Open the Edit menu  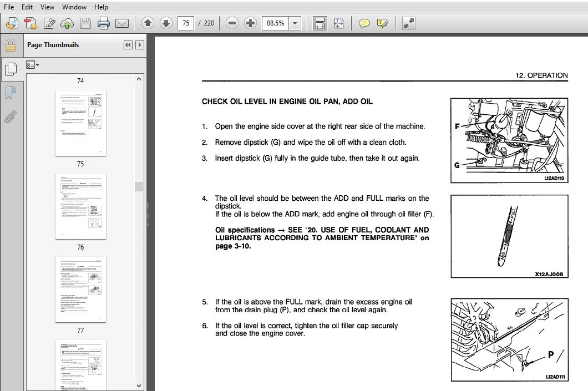pyautogui.click(x=27, y=7)
